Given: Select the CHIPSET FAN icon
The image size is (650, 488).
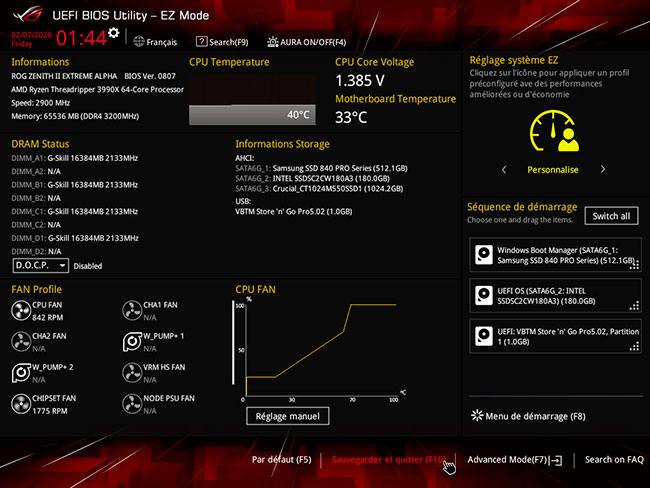Looking at the screenshot, I should (x=21, y=403).
